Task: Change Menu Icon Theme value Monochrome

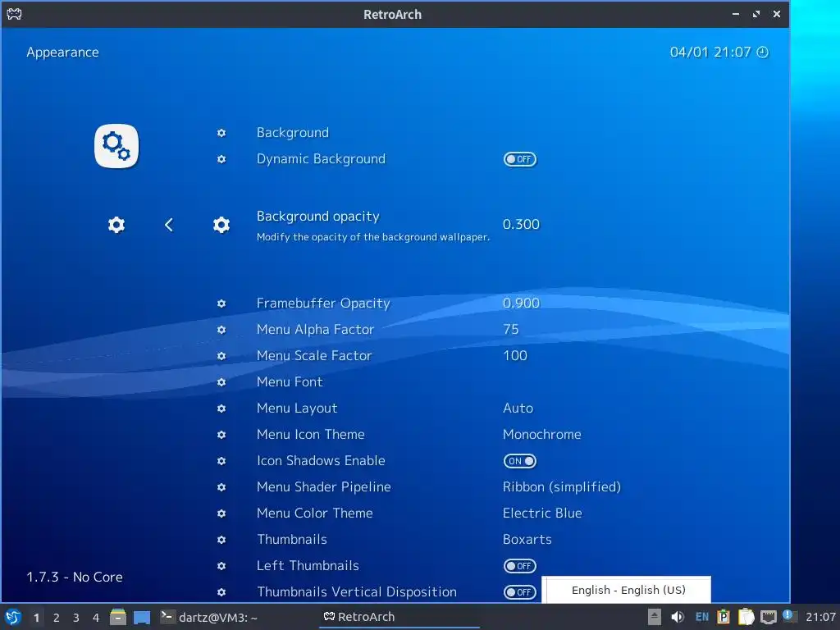Action: [541, 435]
